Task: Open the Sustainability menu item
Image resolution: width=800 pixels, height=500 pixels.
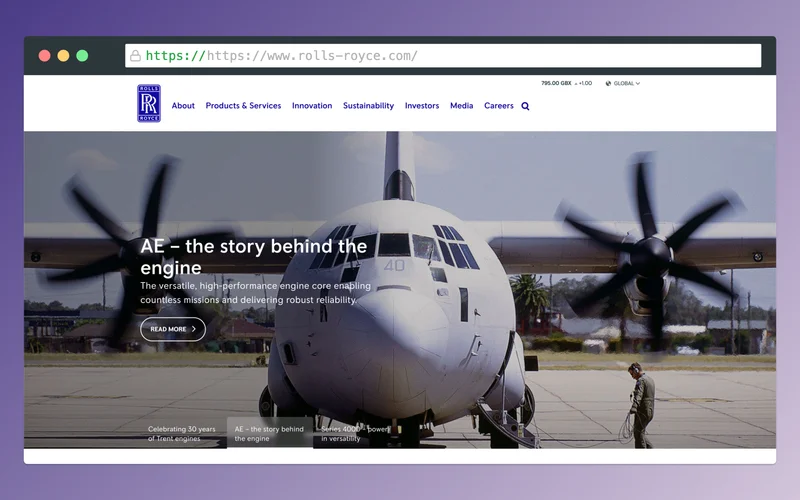Action: click(368, 106)
